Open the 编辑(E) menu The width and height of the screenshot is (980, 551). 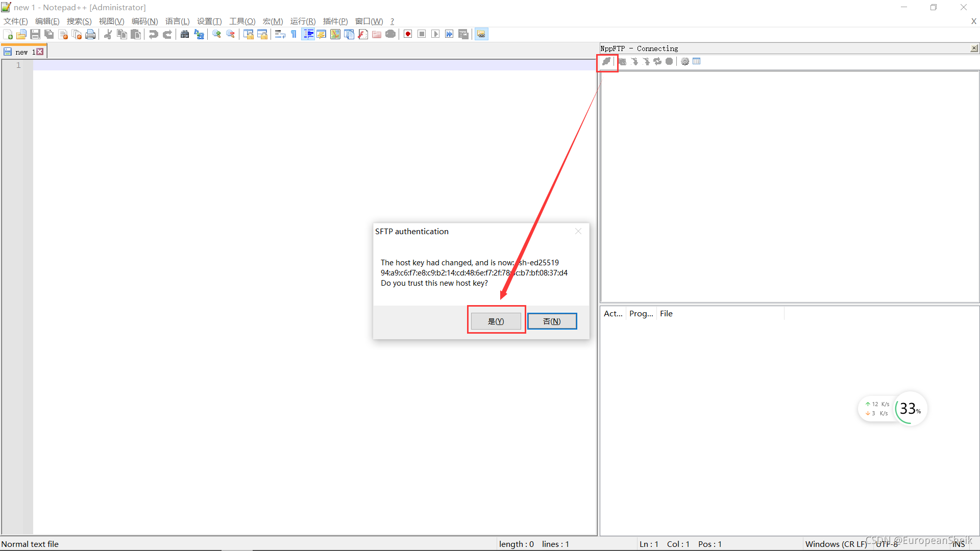[47, 21]
